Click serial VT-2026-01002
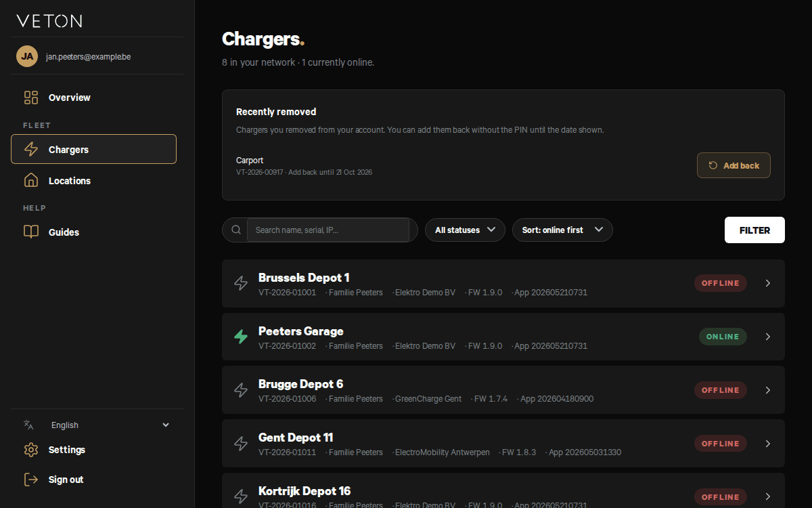812x508 pixels. [287, 346]
